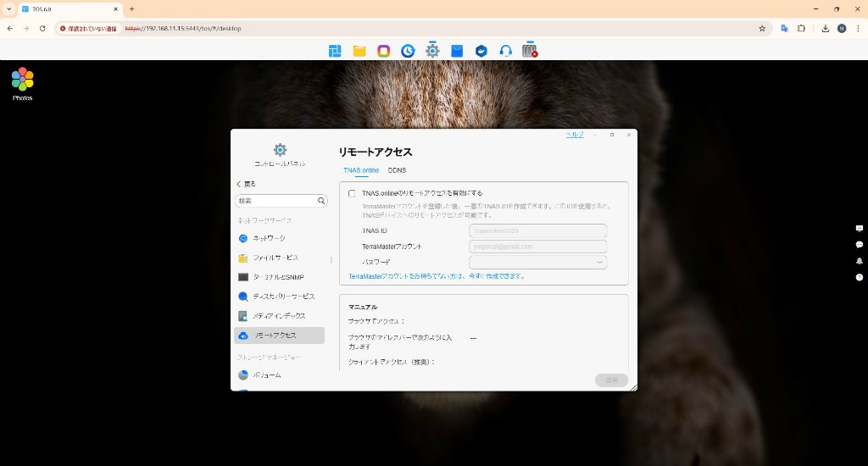Click the ボリューム pie chart icon
868x466 pixels.
[243, 375]
